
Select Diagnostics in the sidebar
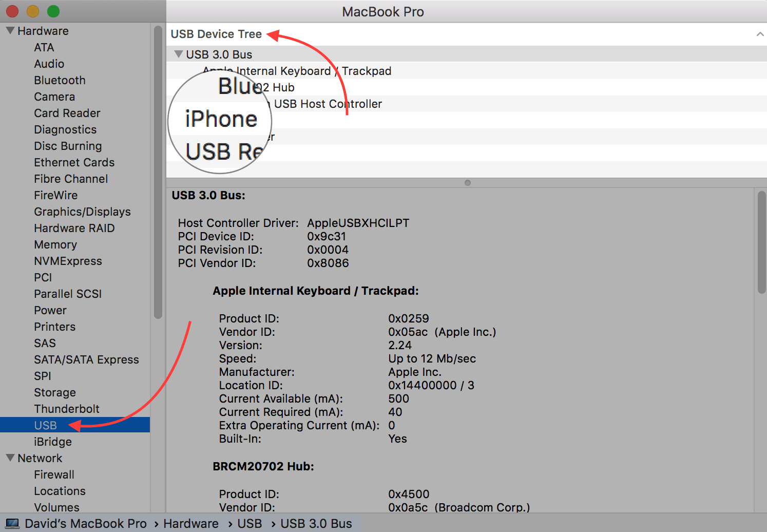[x=65, y=129]
